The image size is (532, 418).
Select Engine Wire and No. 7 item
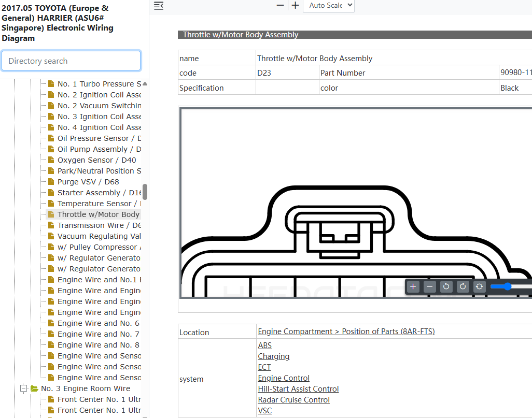click(x=99, y=334)
